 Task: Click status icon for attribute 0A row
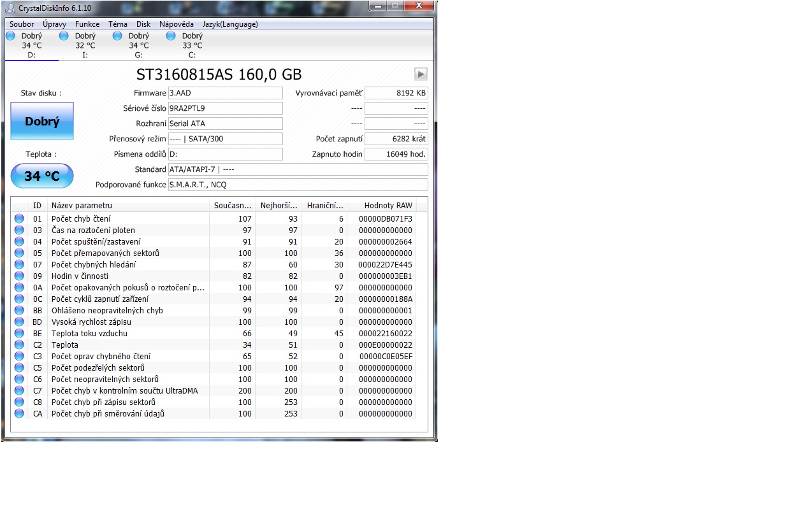tap(19, 287)
